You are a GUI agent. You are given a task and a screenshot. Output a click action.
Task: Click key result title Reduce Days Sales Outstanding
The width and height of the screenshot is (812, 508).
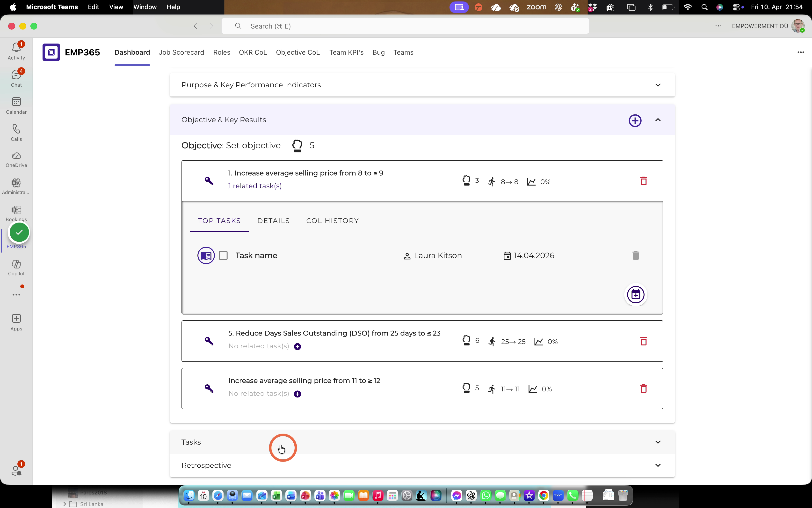click(334, 333)
